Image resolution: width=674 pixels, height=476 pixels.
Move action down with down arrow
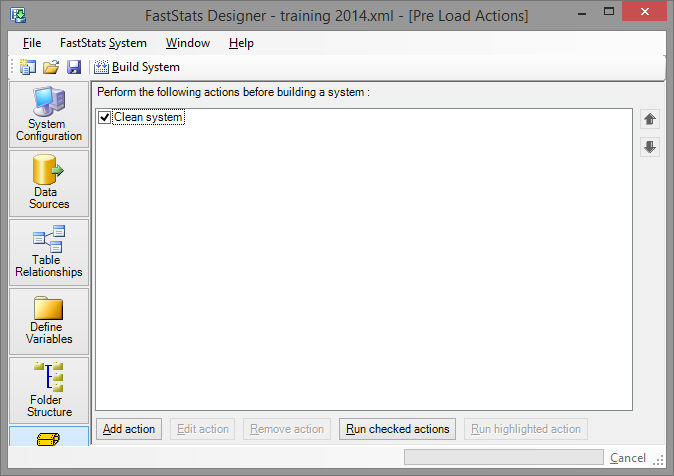click(649, 147)
